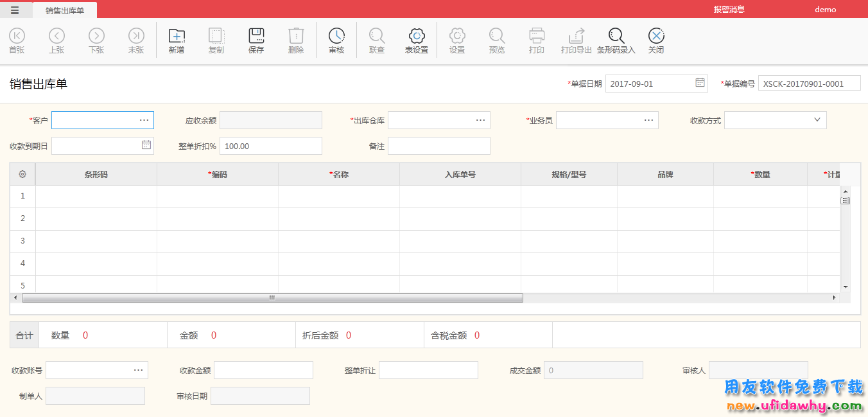Click the 备注 input field

438,146
